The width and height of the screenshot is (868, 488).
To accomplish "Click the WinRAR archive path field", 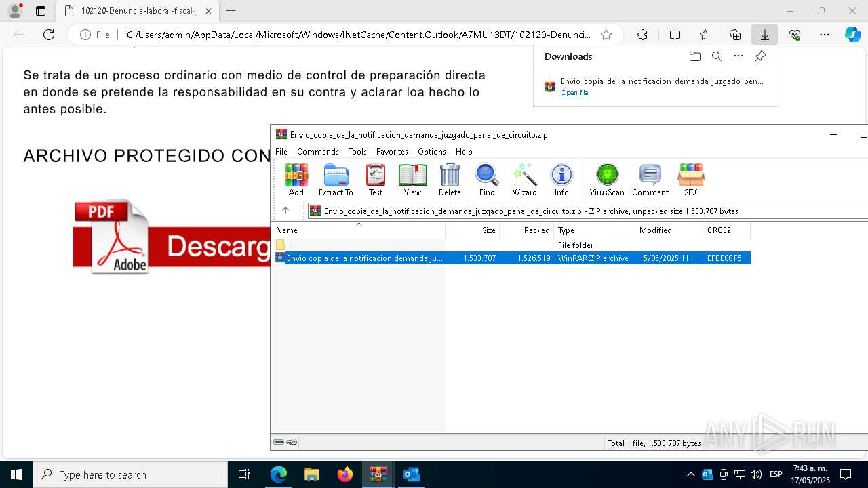I will tap(587, 211).
